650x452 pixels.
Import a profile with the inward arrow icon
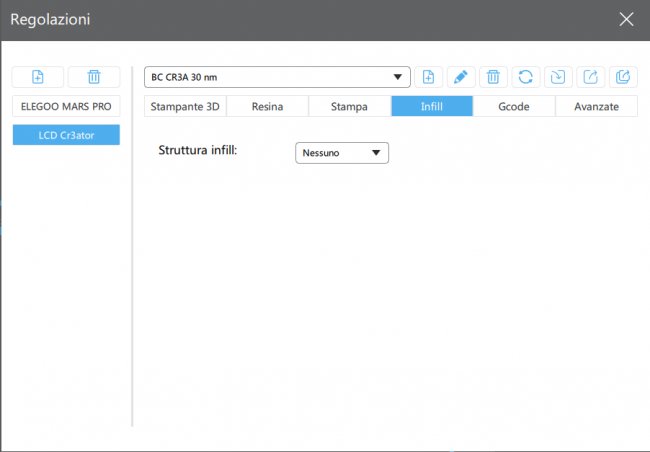click(557, 77)
